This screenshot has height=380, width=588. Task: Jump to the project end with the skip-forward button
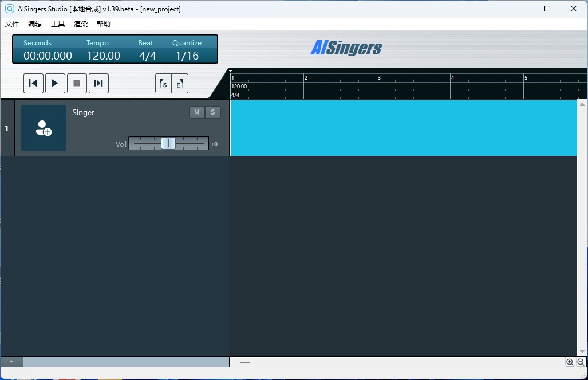(x=98, y=83)
